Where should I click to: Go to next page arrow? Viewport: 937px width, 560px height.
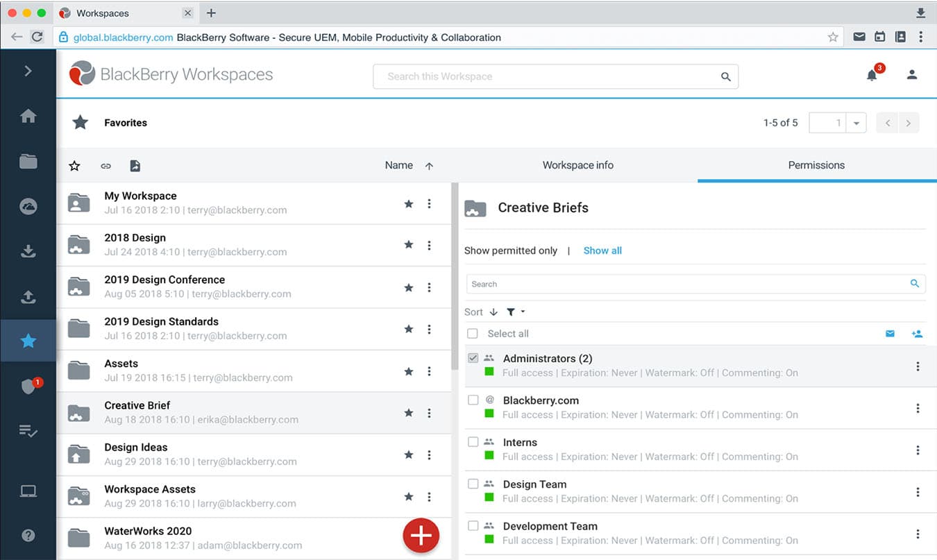pyautogui.click(x=909, y=124)
